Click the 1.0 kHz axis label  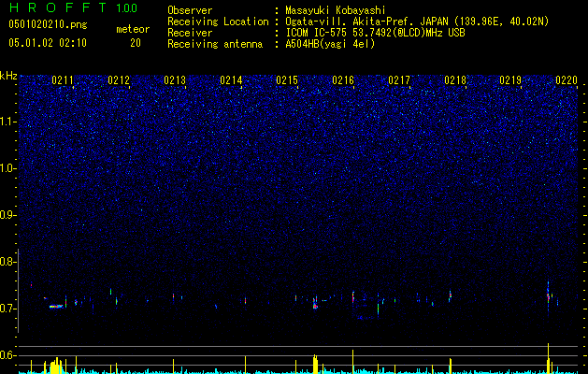click(x=8, y=168)
